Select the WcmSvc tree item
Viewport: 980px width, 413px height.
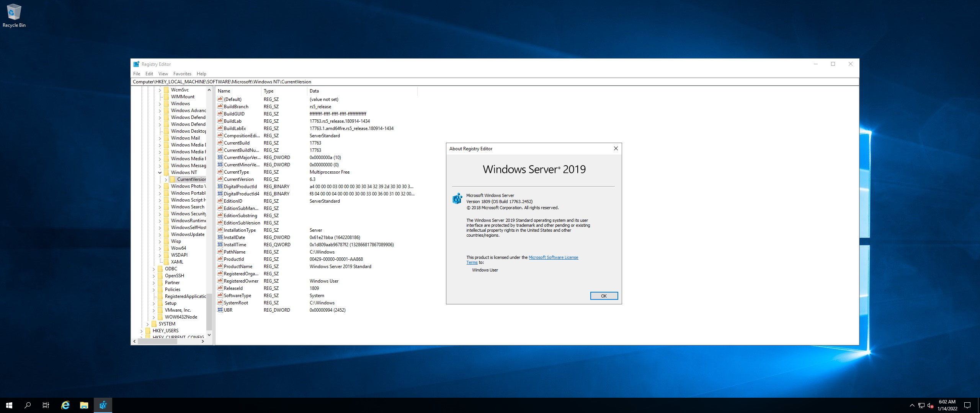point(180,89)
